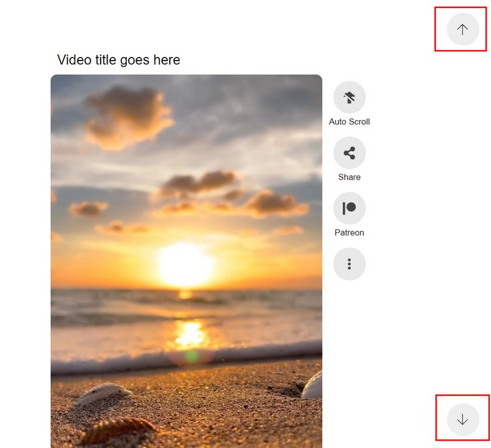
Task: Click the white seashell at video bottom-left
Action: tap(103, 392)
